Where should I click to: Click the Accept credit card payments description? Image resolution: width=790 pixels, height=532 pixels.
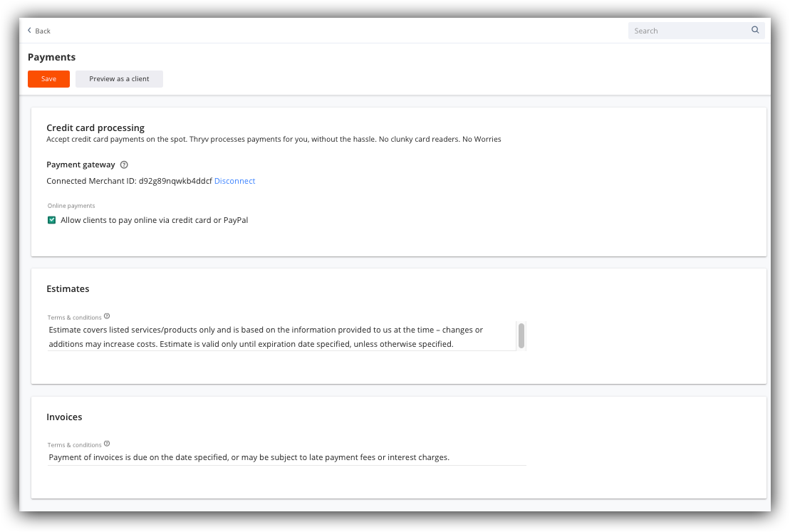(274, 139)
